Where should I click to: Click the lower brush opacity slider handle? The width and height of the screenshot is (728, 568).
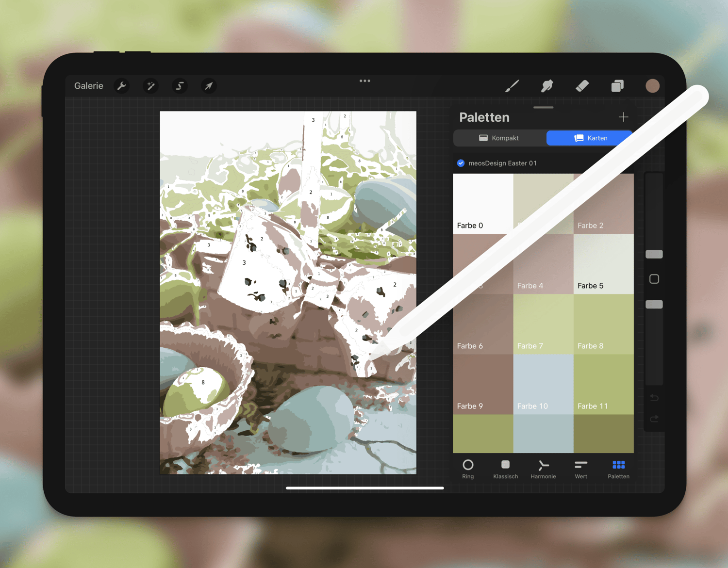pyautogui.click(x=654, y=304)
